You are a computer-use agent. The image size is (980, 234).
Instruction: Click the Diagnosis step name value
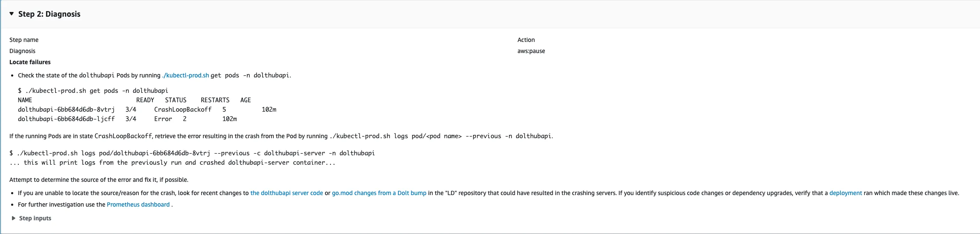point(22,51)
